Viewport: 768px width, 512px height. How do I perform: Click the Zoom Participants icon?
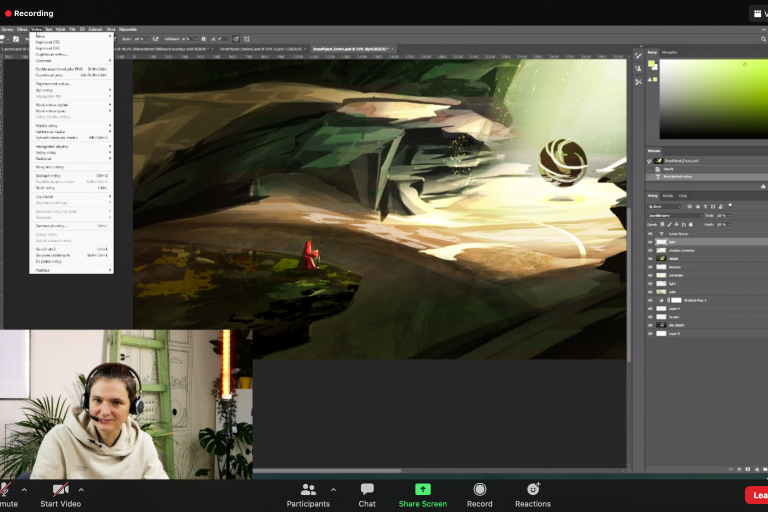pyautogui.click(x=308, y=489)
